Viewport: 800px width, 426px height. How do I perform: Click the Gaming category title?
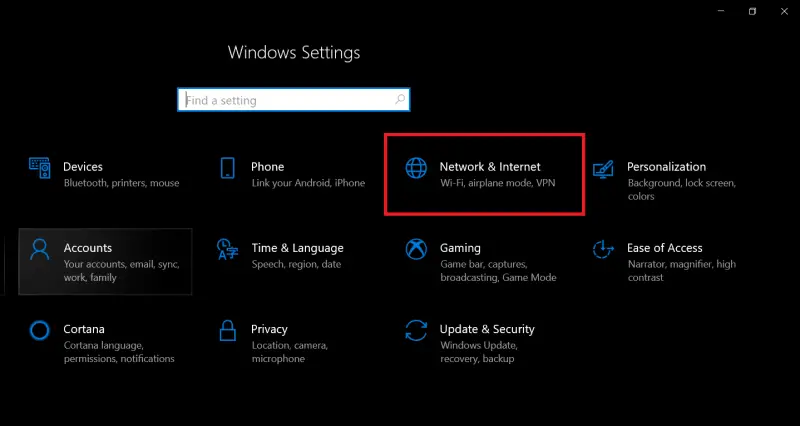pos(460,248)
